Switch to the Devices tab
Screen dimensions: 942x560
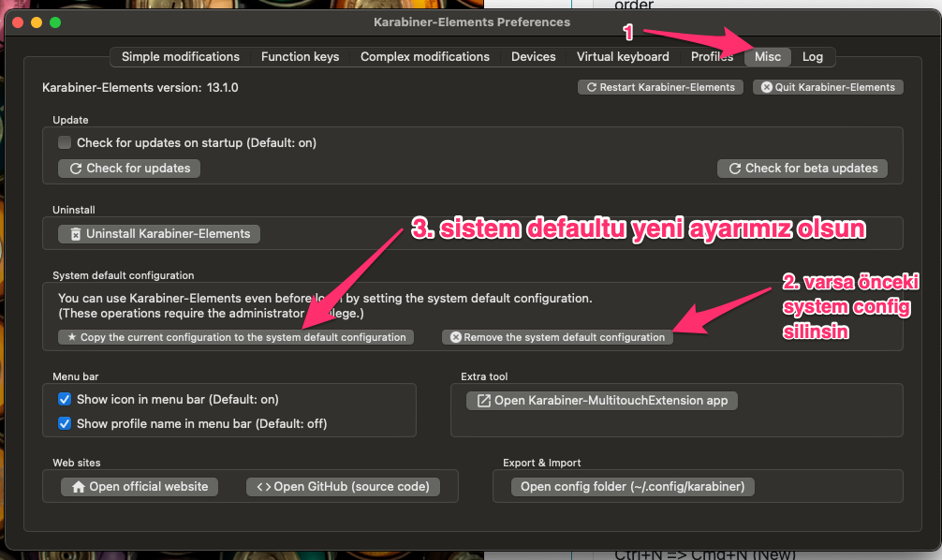click(534, 56)
